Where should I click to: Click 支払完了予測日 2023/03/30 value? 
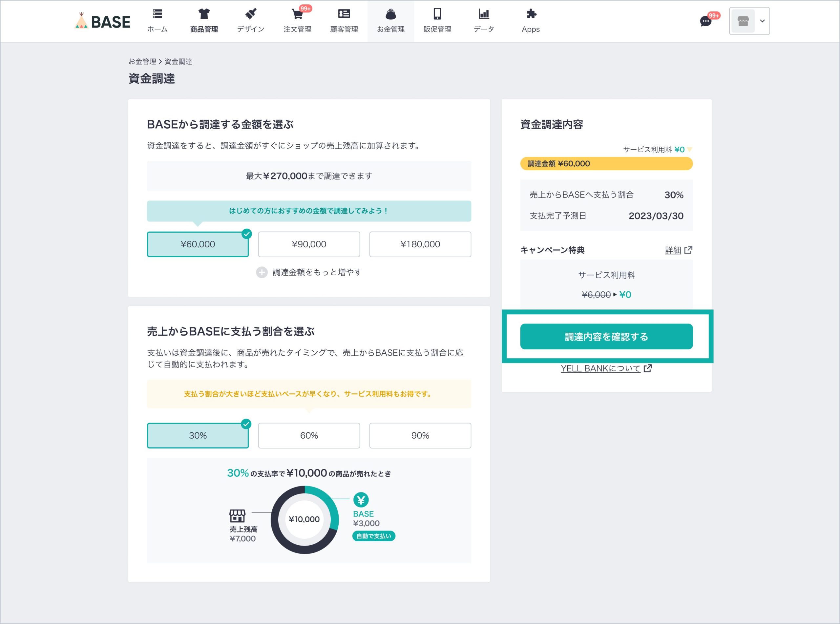pyautogui.click(x=656, y=216)
